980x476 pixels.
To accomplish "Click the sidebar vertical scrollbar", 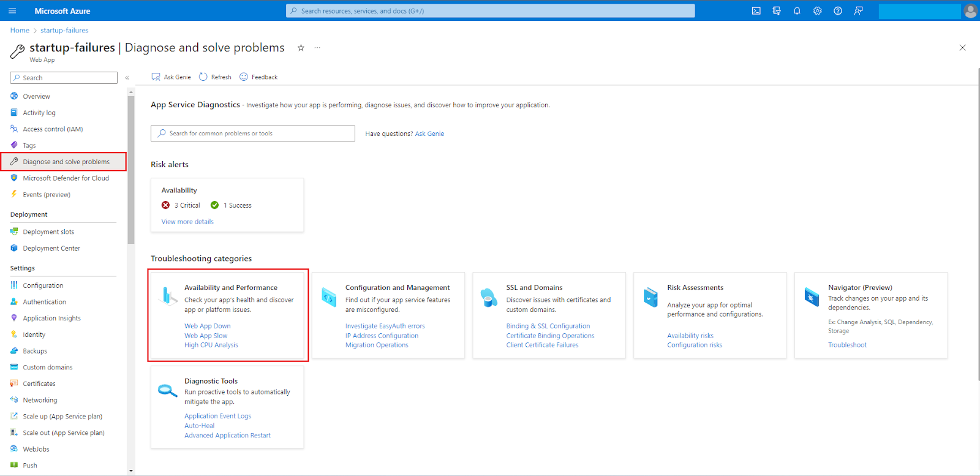I will [131, 170].
